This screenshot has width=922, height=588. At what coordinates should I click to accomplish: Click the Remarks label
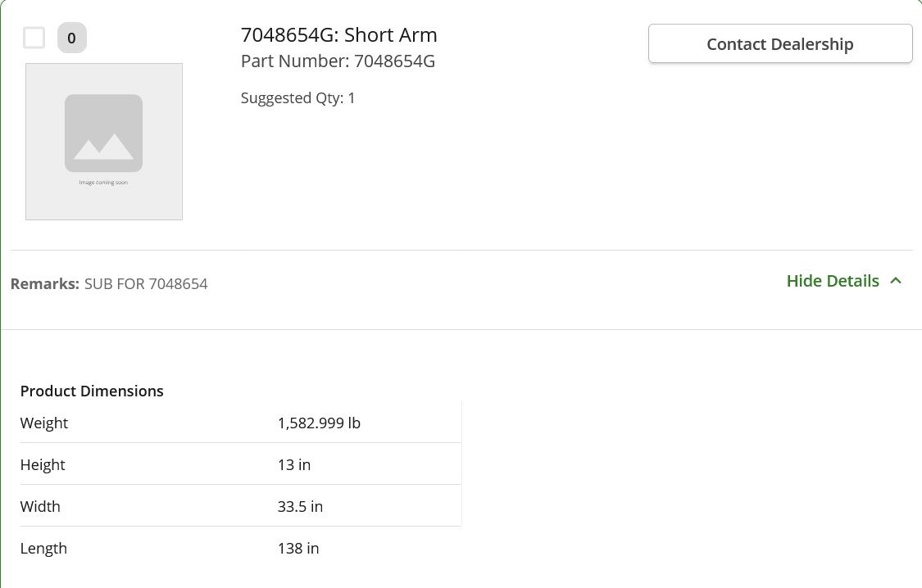click(x=45, y=284)
